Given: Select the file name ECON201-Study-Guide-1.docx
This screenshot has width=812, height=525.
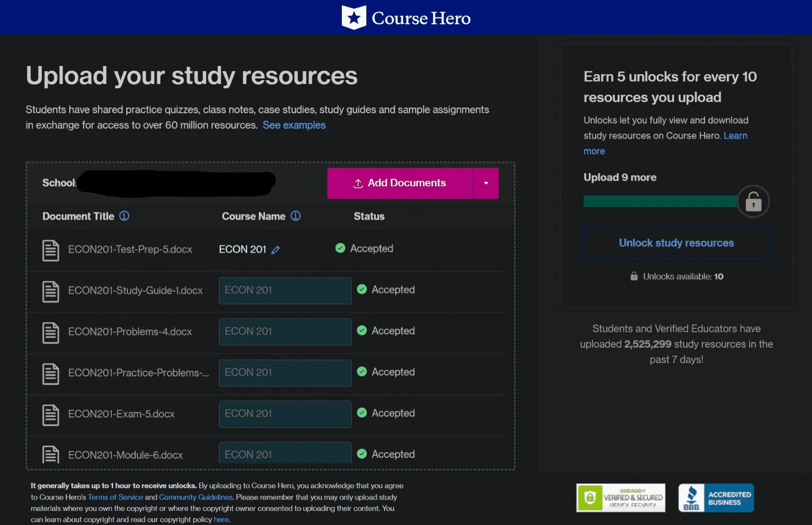Looking at the screenshot, I should (135, 290).
